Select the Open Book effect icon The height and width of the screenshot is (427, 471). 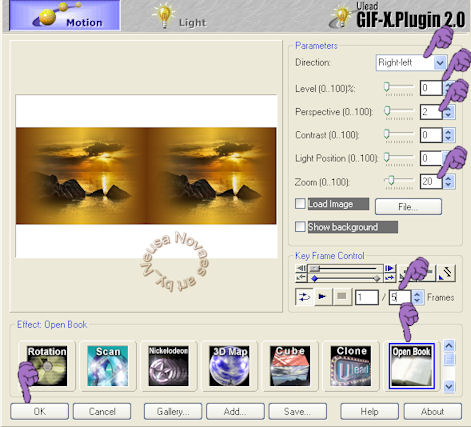pyautogui.click(x=412, y=366)
